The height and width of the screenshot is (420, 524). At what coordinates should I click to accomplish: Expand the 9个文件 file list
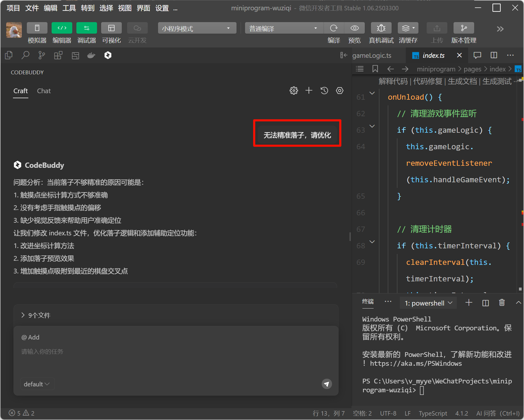pos(35,315)
